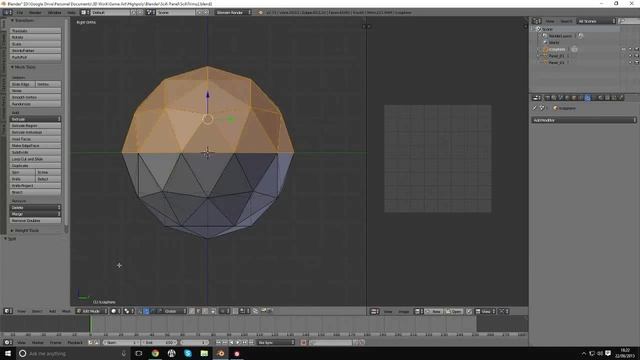The width and height of the screenshot is (640, 360).
Task: Select the Scene row in outliner
Action: 576,29
